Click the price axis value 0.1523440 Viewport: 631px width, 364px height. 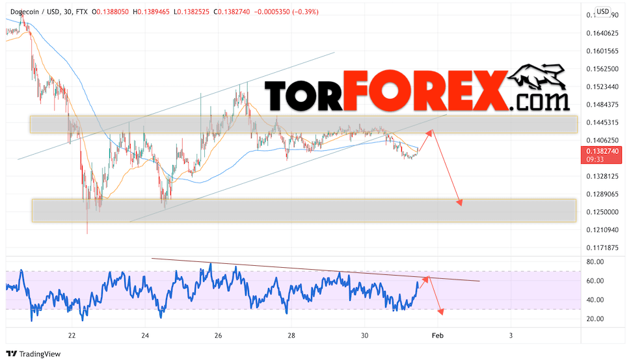click(602, 86)
